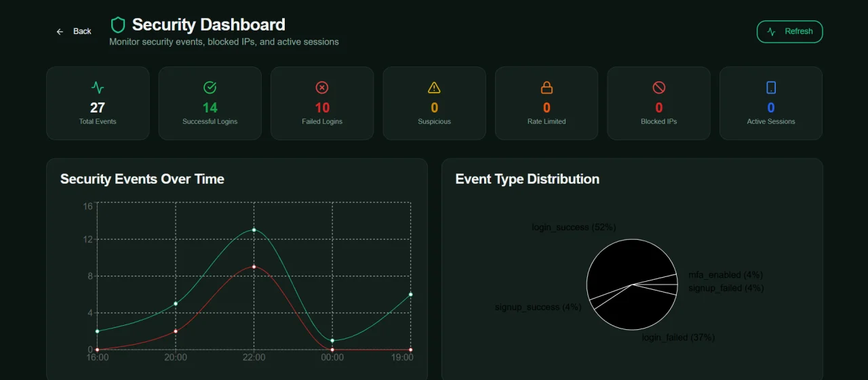Click the Suspicious warning triangle icon
This screenshot has height=380, width=868.
click(435, 87)
